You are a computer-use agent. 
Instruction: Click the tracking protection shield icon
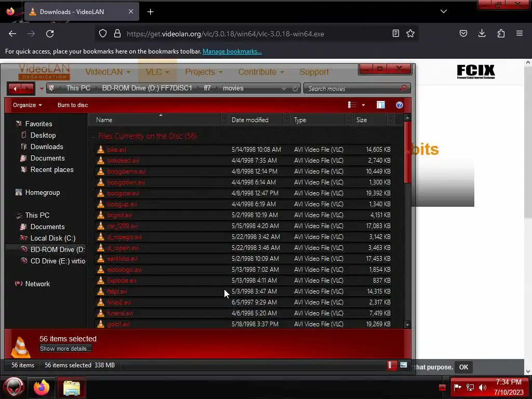click(x=103, y=33)
